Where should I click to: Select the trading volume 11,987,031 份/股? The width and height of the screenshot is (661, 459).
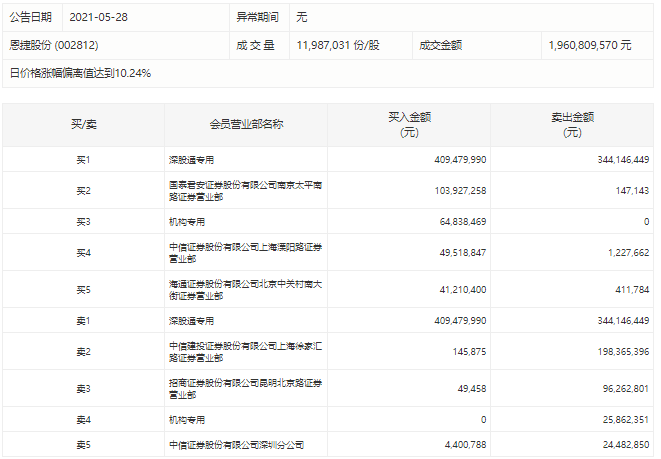(x=338, y=45)
